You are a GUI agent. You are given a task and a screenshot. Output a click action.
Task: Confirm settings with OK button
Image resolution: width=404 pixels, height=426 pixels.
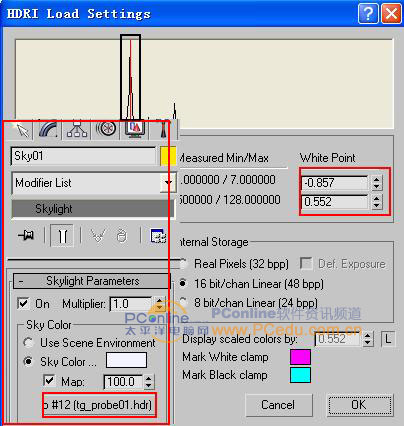(359, 405)
